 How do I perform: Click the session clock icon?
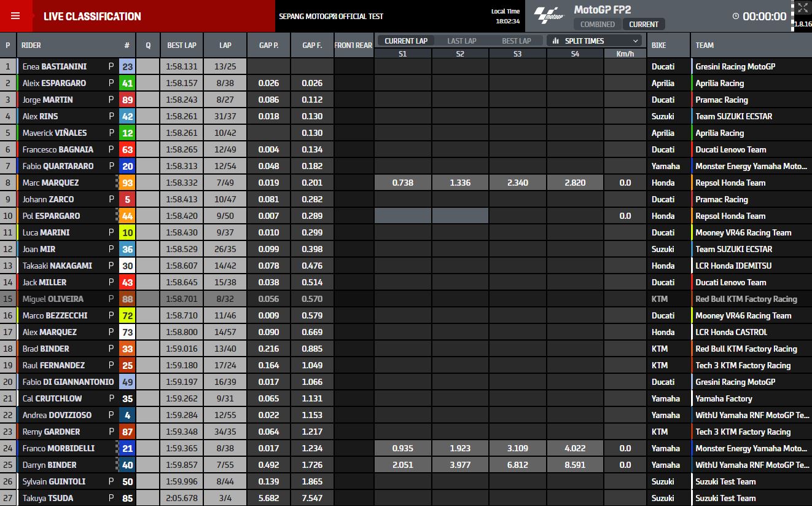(x=736, y=16)
